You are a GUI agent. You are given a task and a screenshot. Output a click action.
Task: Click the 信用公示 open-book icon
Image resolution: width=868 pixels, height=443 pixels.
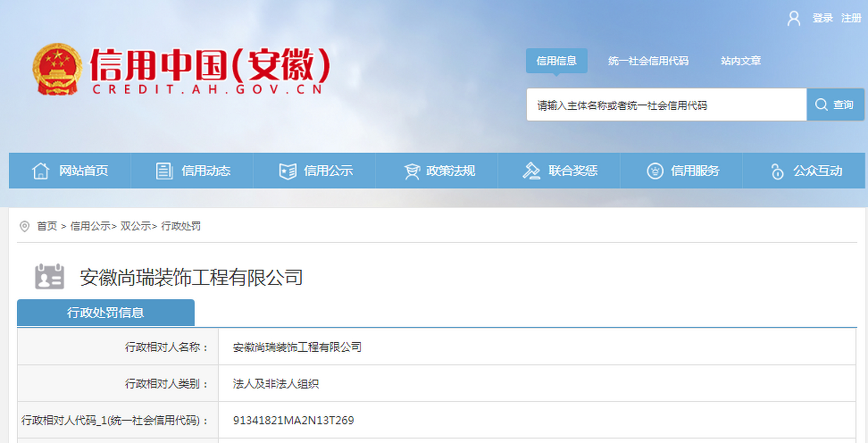point(288,171)
